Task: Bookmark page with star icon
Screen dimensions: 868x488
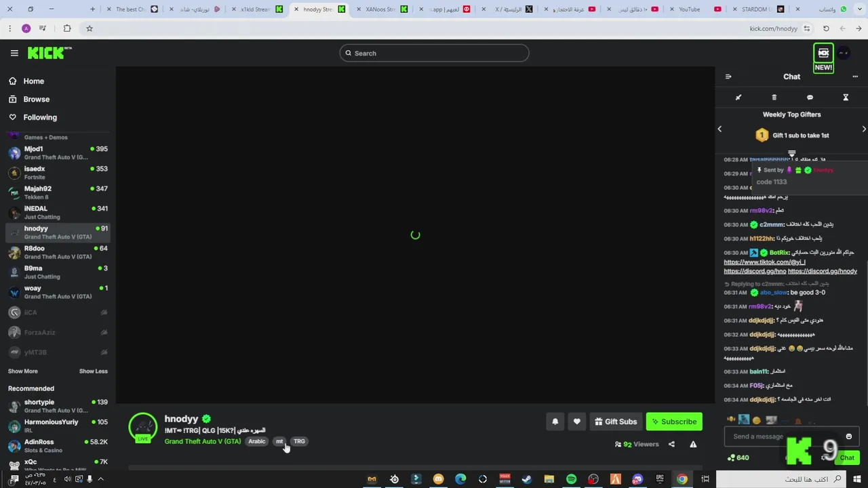Action: tap(89, 28)
